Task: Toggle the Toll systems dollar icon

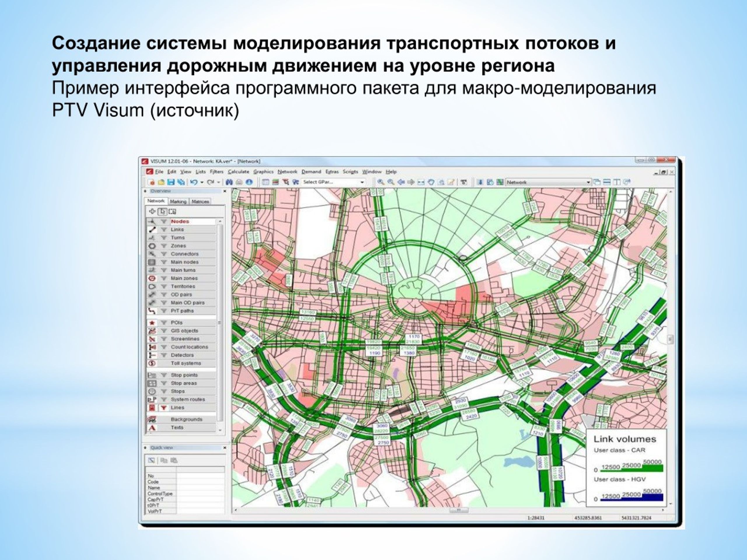Action: (x=152, y=363)
